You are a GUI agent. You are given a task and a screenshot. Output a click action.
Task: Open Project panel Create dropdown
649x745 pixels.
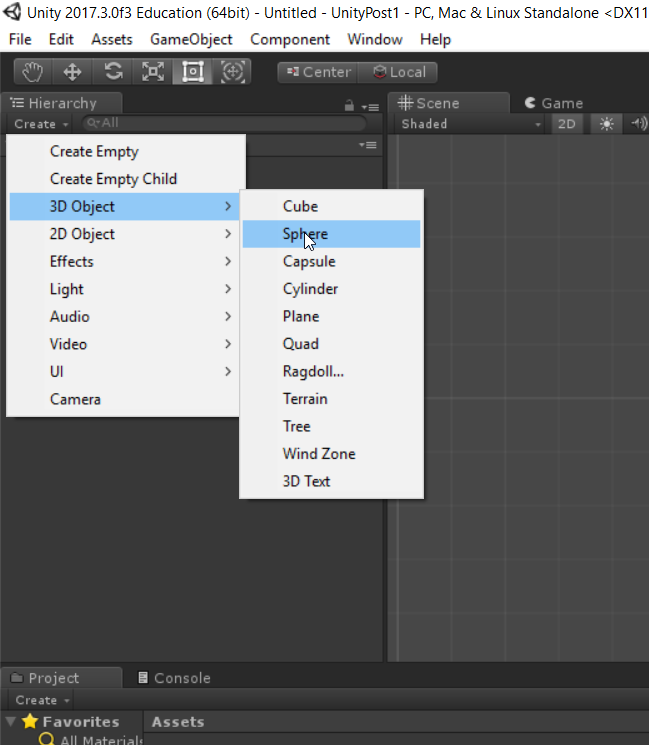point(42,700)
